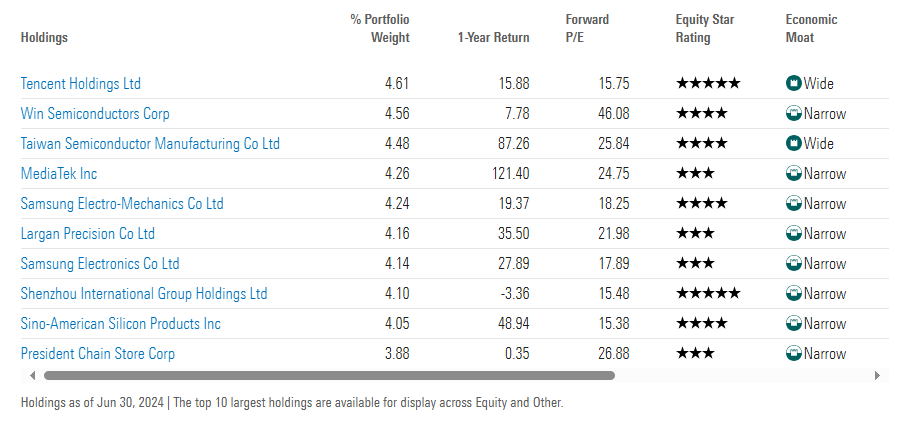This screenshot has height=431, width=905.
Task: Click MediaTek's Narrow moat icon
Action: (794, 174)
